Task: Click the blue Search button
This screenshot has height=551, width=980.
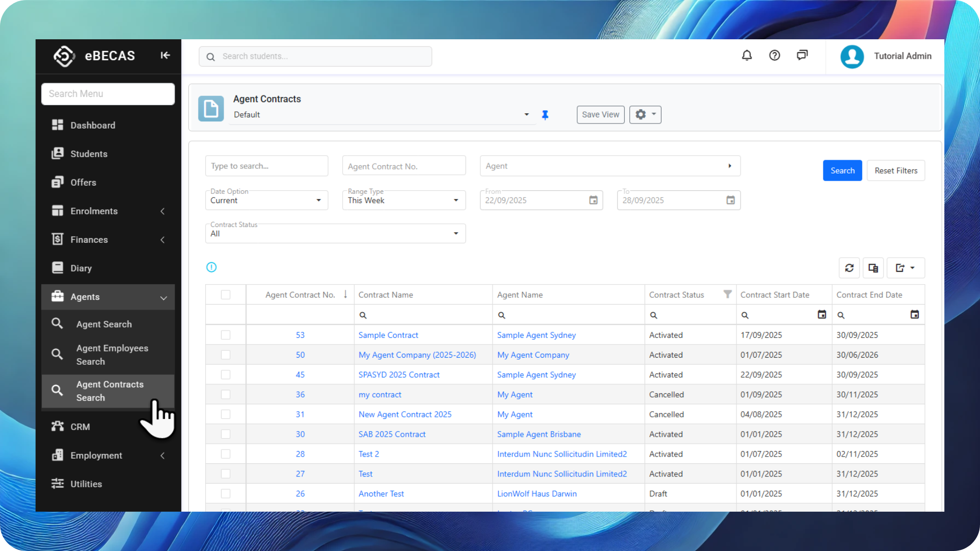Action: [842, 170]
